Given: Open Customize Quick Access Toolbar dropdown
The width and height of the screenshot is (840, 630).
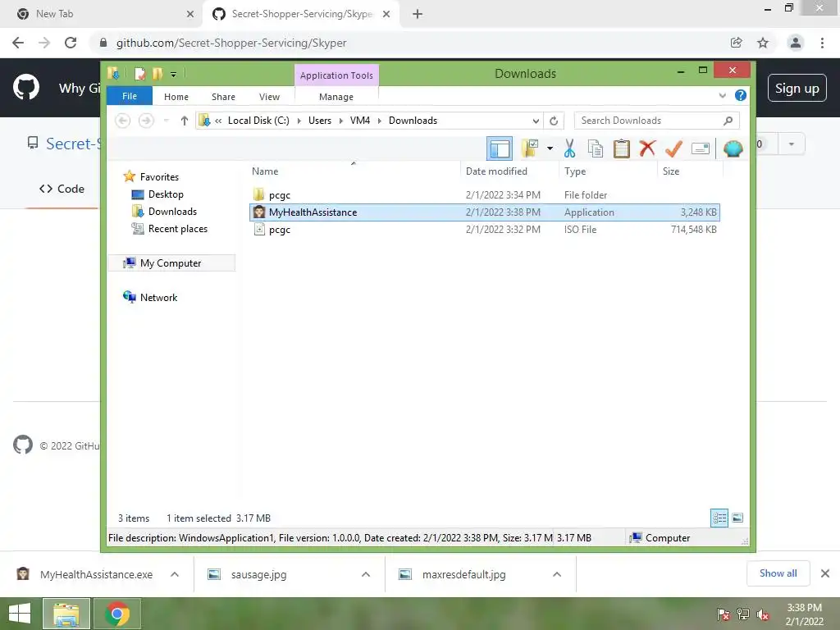Looking at the screenshot, I should point(174,74).
